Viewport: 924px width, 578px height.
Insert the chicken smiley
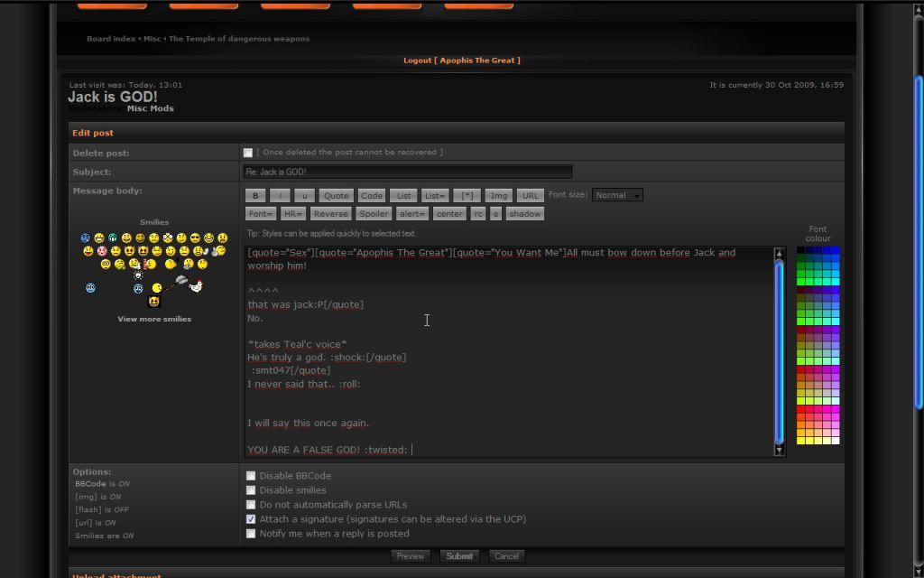(196, 286)
